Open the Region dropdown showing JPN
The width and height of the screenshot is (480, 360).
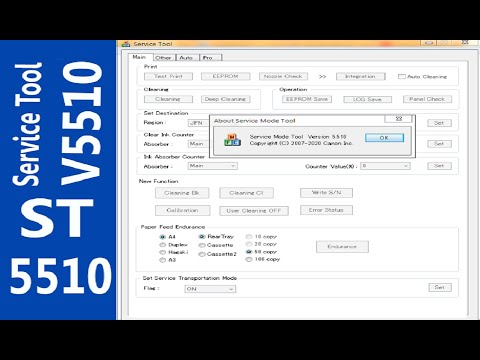pyautogui.click(x=198, y=123)
